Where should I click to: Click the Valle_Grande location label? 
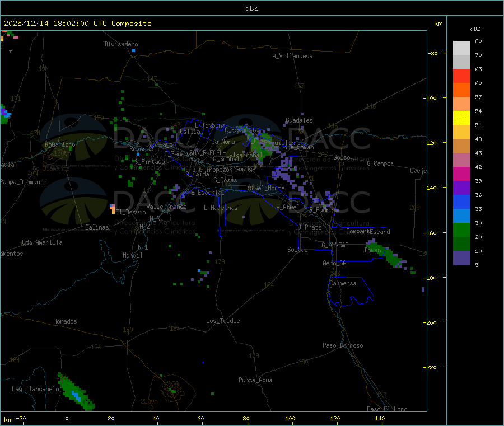pyautogui.click(x=166, y=207)
